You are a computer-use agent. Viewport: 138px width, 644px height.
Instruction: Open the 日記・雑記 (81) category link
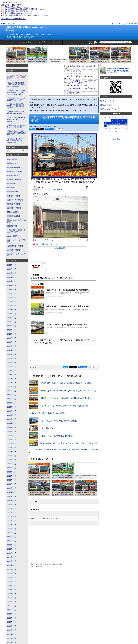pos(13,159)
